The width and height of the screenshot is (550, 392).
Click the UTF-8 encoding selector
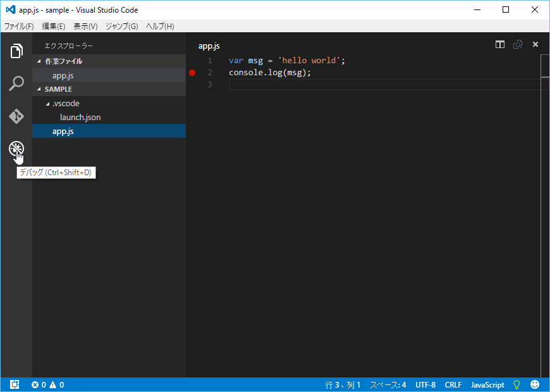[425, 384]
